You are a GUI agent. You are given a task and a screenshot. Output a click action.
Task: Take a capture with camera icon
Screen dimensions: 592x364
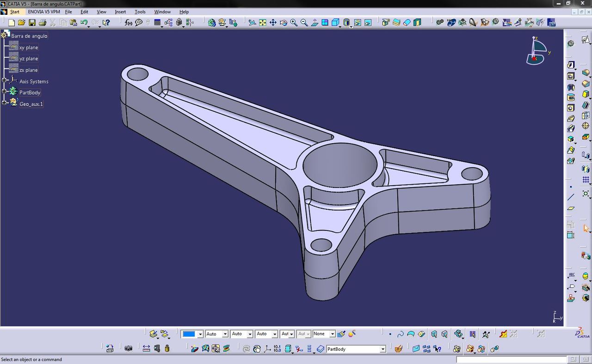pyautogui.click(x=129, y=349)
